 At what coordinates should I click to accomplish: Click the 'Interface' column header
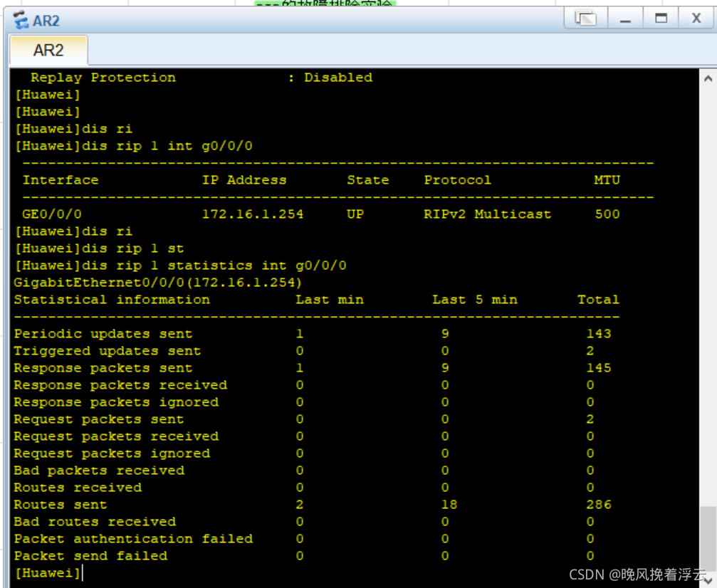point(61,179)
